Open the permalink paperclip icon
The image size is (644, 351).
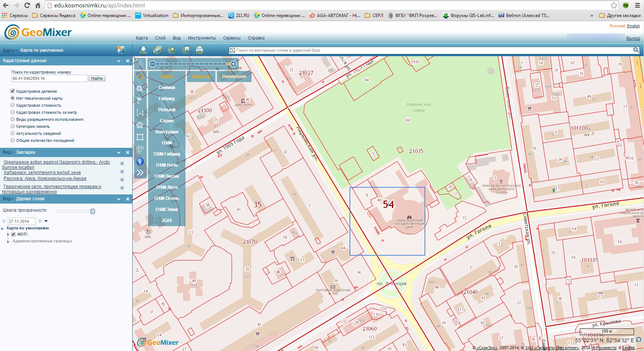(x=157, y=50)
